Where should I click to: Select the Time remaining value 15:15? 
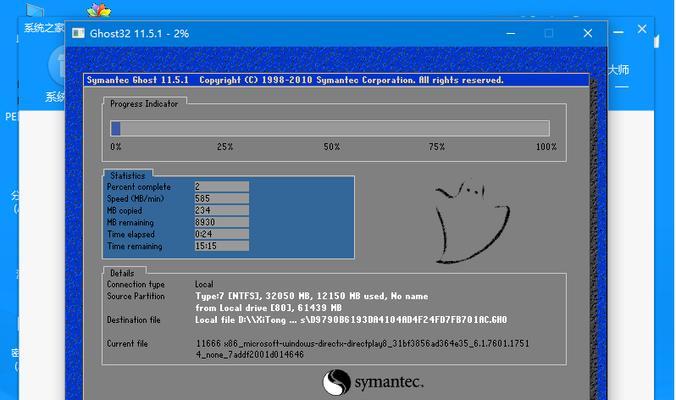click(221, 246)
